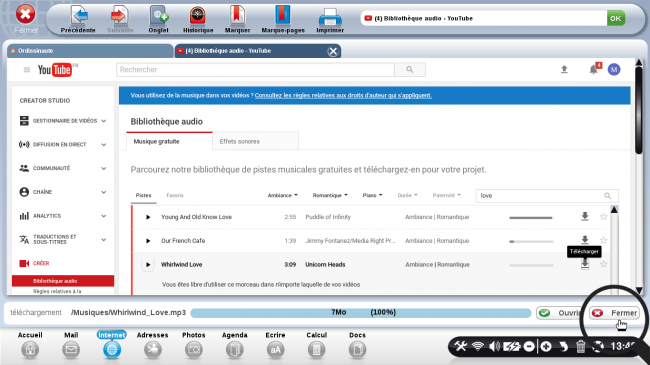Image resolution: width=650 pixels, height=365 pixels.
Task: Play the Our French Cafe track
Action: 148,241
